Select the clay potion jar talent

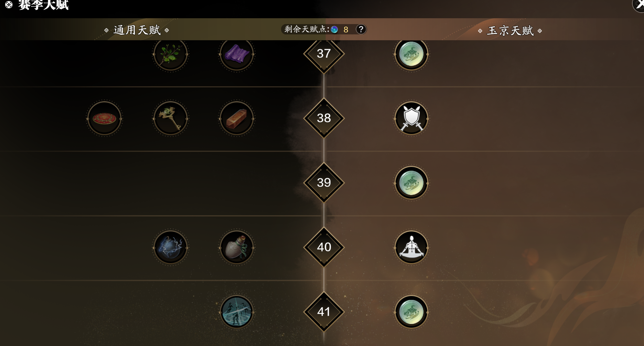tap(237, 247)
